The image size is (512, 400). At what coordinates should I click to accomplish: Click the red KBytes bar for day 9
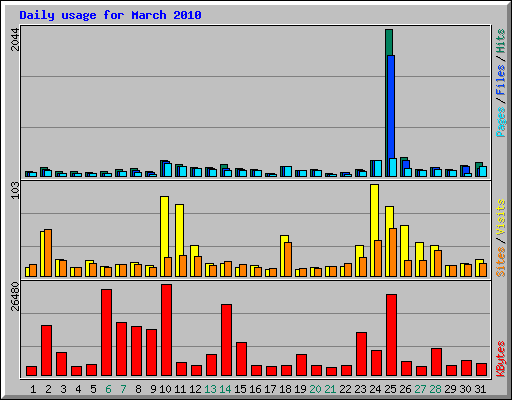(151, 353)
